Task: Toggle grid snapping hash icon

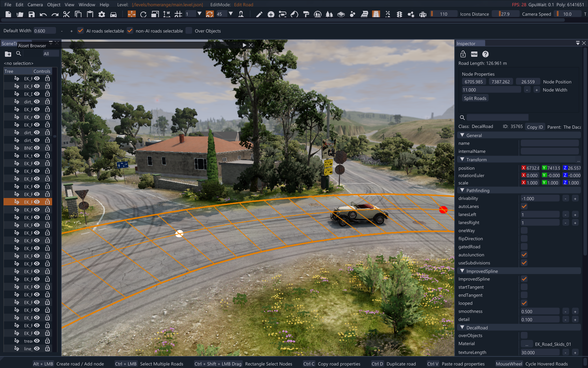Action: pyautogui.click(x=178, y=14)
